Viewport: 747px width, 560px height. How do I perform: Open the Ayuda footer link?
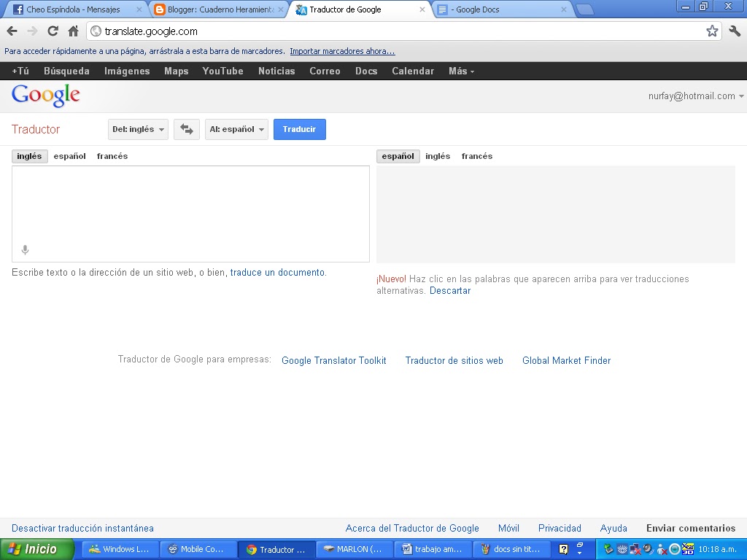pyautogui.click(x=614, y=528)
